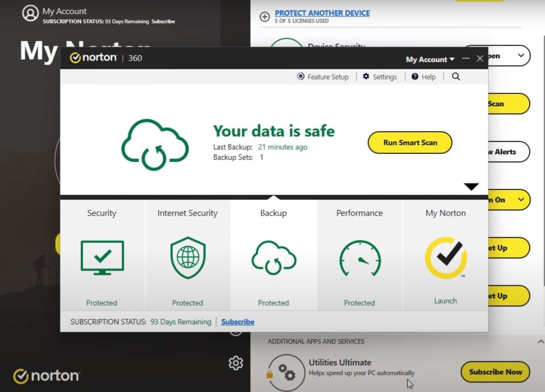Open the Security monitor icon
The height and width of the screenshot is (392, 545).
tap(102, 257)
